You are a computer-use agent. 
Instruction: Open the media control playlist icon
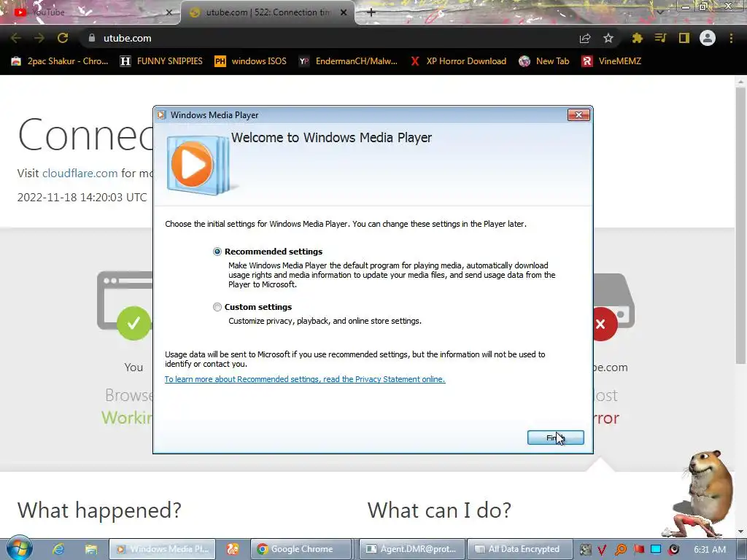pyautogui.click(x=660, y=38)
